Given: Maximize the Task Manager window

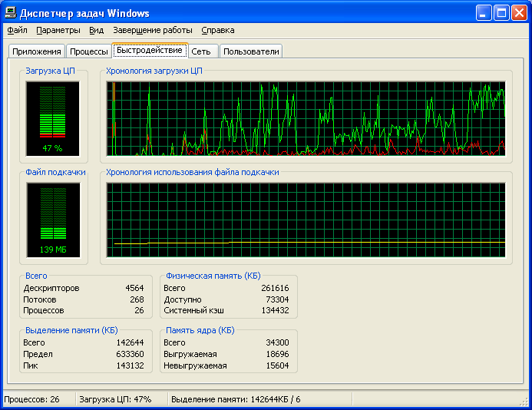Looking at the screenshot, I should [501, 13].
